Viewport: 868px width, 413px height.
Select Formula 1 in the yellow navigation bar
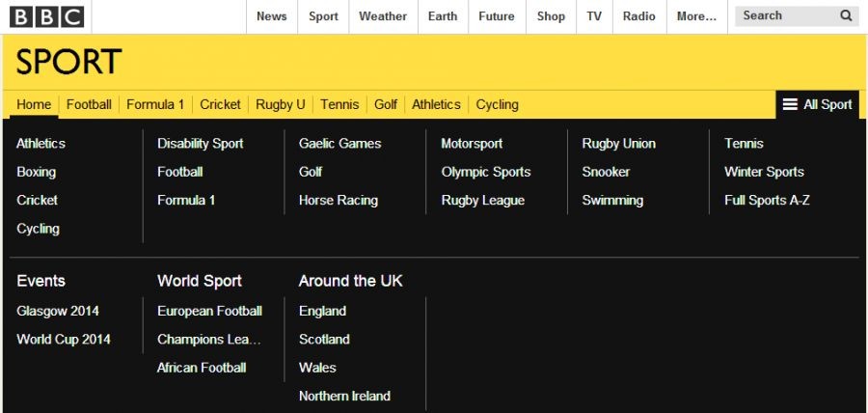(x=155, y=104)
